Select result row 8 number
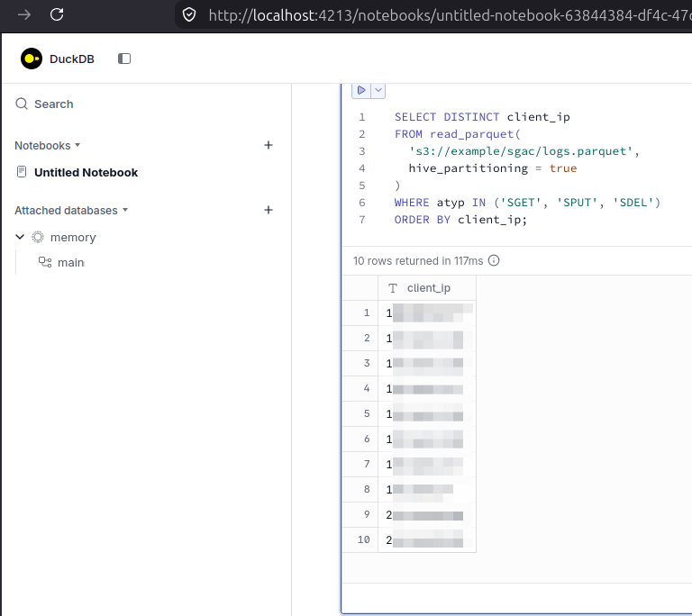692x616 pixels. point(367,489)
